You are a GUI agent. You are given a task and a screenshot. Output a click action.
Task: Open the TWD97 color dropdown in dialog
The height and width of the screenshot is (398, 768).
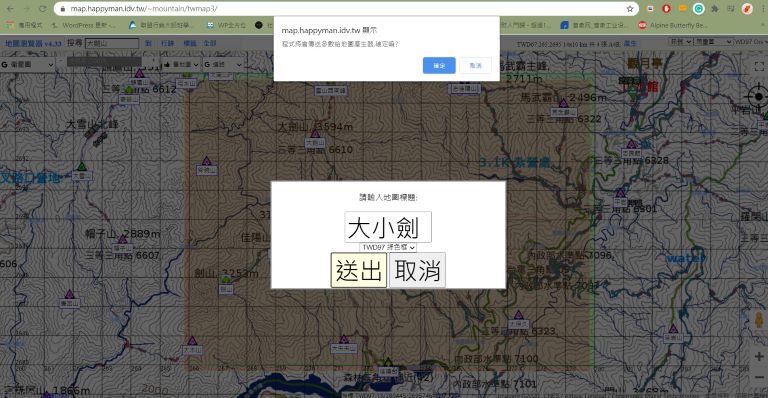388,247
